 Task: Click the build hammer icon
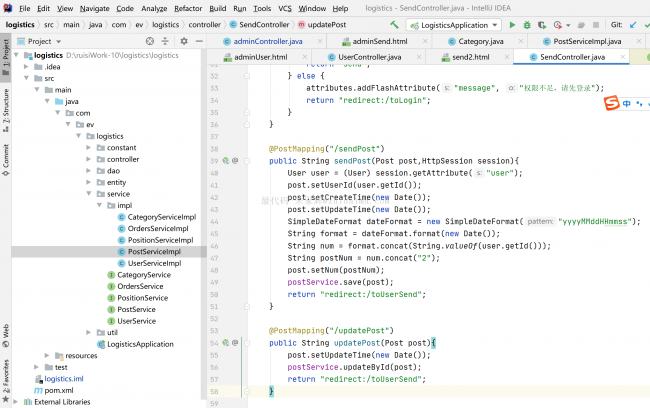click(x=393, y=24)
